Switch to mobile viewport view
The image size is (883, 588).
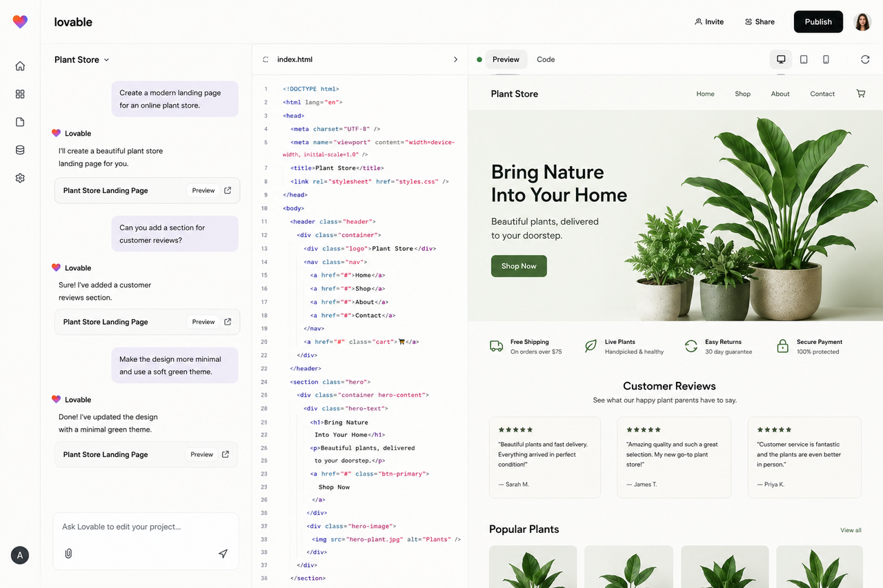click(x=826, y=59)
